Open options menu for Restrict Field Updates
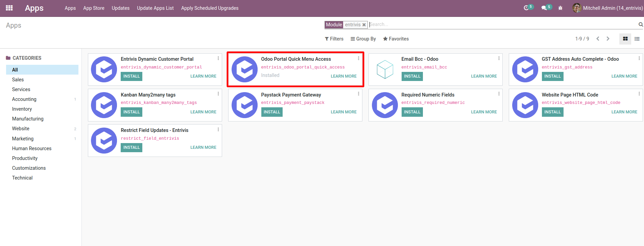This screenshot has height=246, width=644. click(x=218, y=130)
